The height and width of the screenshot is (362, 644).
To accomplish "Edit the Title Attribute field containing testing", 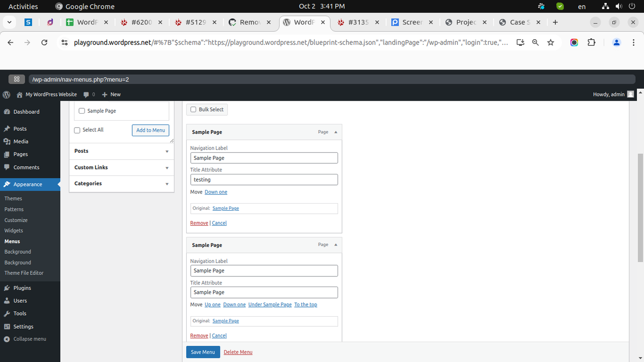I will [264, 179].
